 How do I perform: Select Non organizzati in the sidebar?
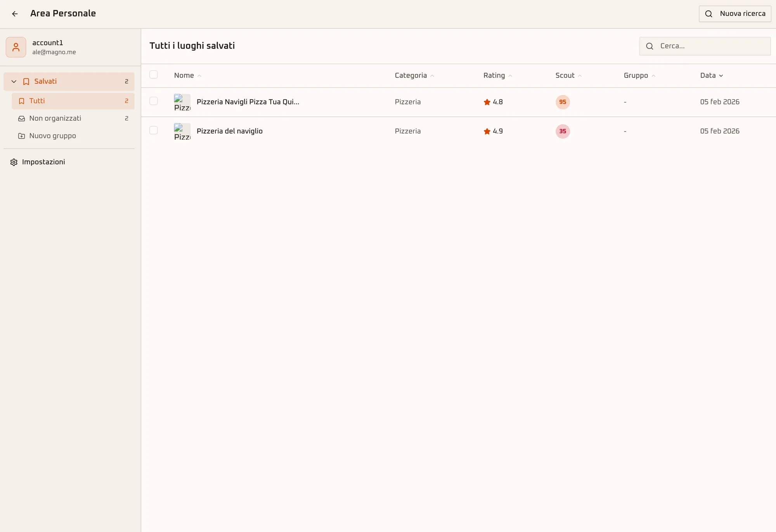tap(73, 118)
